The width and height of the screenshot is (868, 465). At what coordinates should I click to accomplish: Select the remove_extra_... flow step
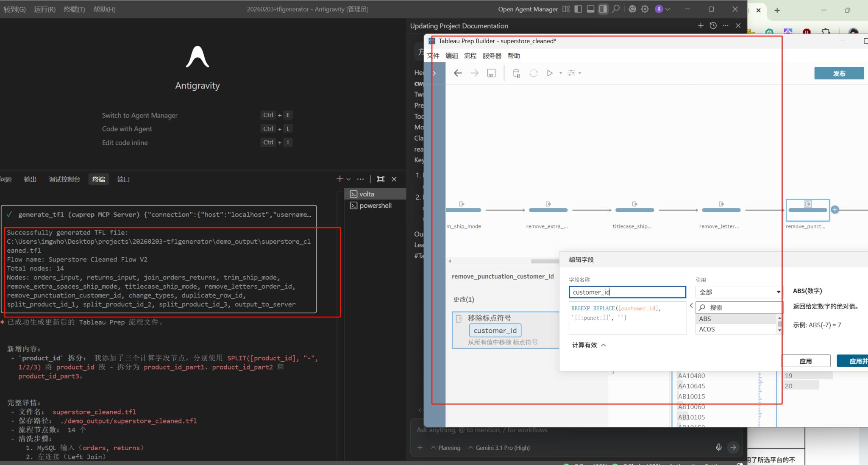548,210
